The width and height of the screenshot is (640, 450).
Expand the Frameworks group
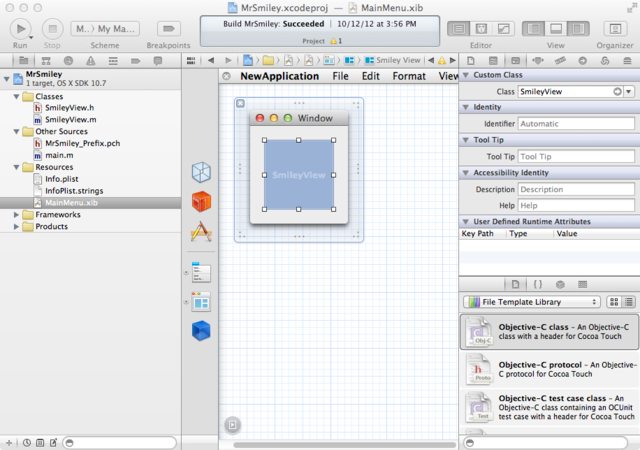(x=16, y=214)
